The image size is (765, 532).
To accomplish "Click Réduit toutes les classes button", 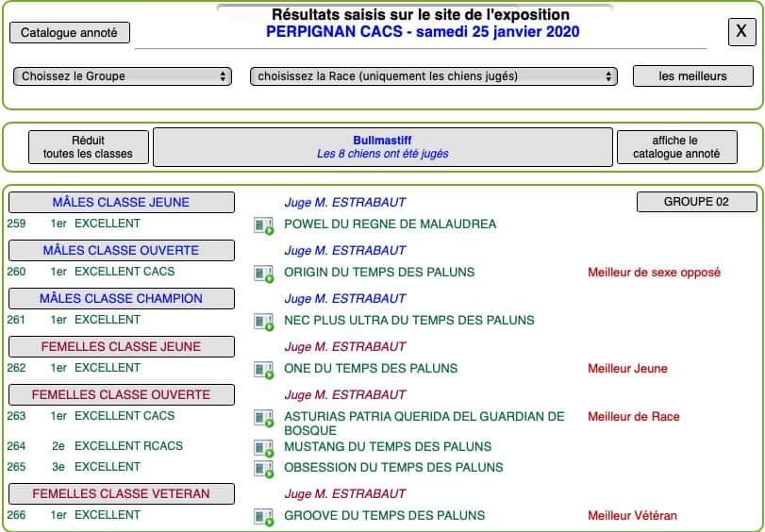I will (x=89, y=147).
